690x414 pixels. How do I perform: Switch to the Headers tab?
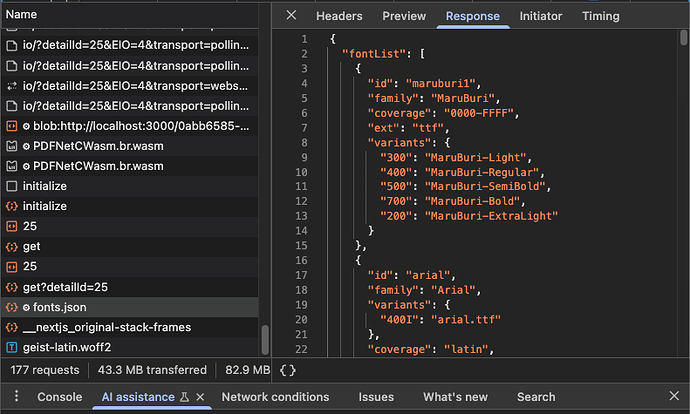coord(339,16)
